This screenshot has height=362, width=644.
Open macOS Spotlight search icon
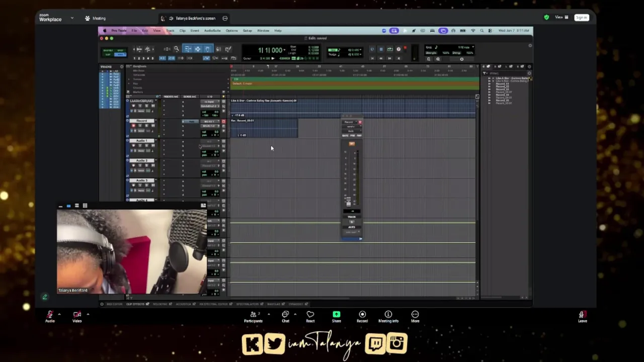click(x=482, y=31)
